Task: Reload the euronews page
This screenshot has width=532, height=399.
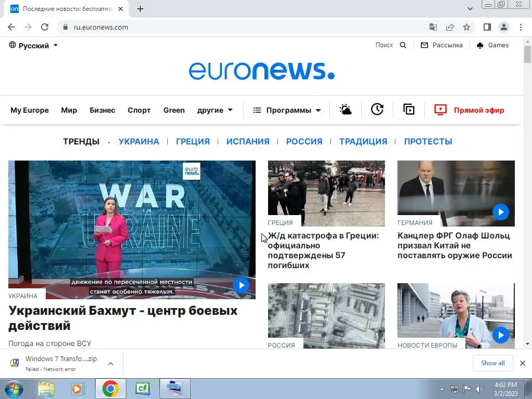Action: coord(45,27)
